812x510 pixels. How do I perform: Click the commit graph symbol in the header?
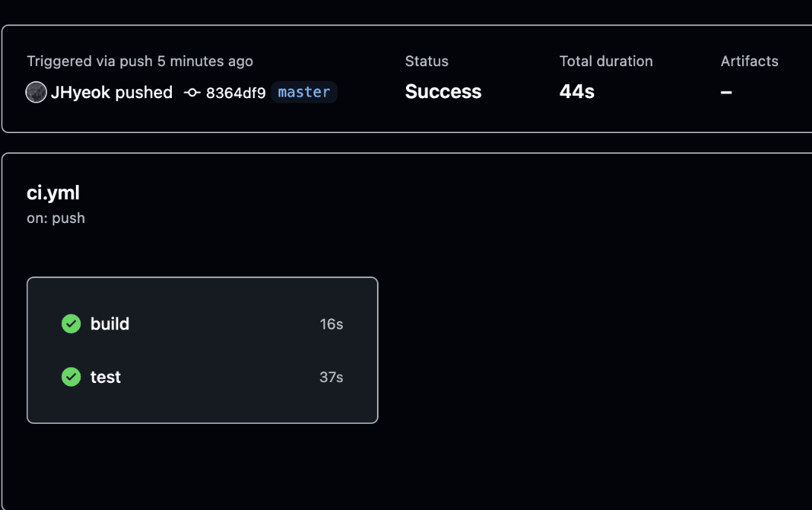191,92
